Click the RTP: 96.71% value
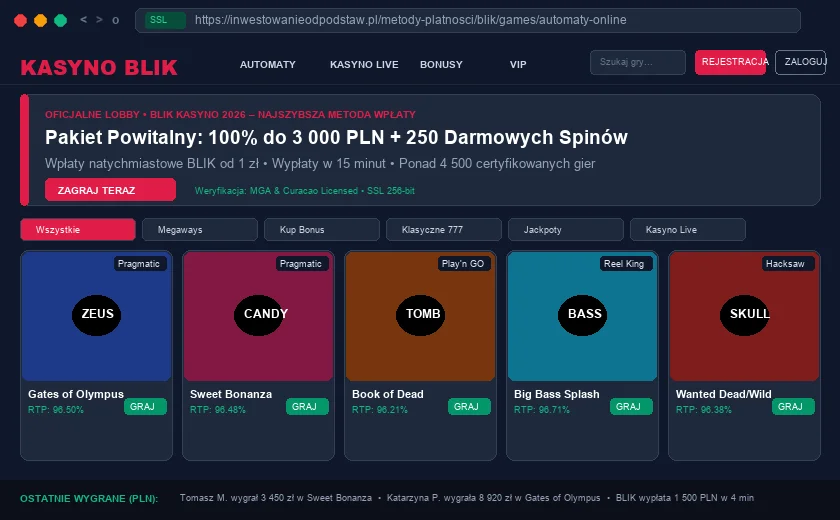Screen dimensions: 840x520 [542, 410]
